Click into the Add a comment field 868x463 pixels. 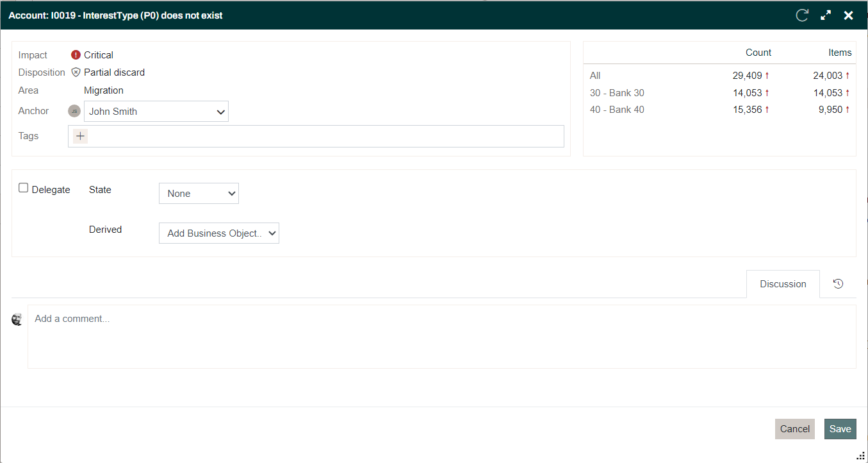441,337
